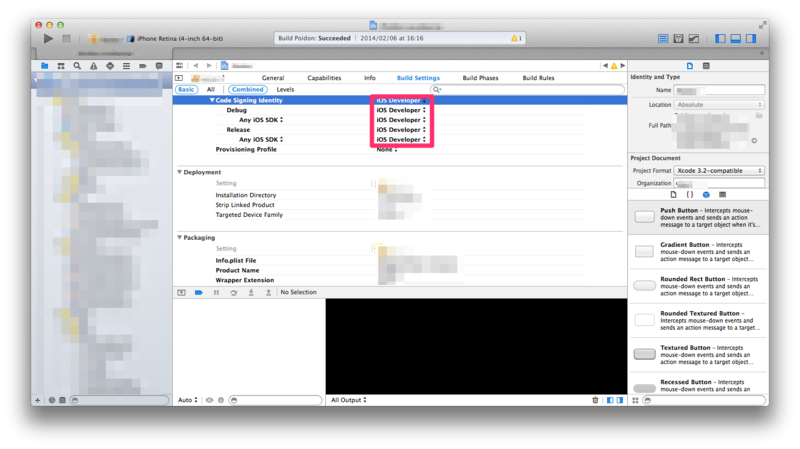
Task: Open the Project navigator folder icon
Action: [x=44, y=66]
